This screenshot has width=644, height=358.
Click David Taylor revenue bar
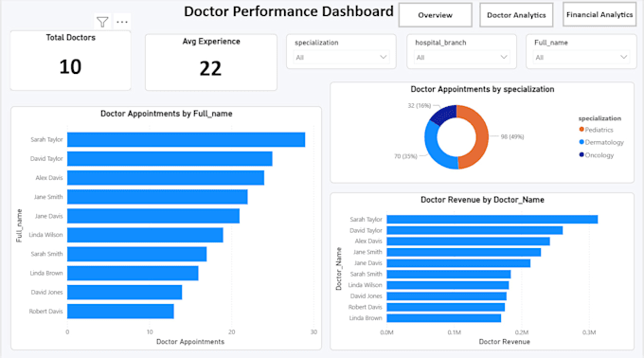[474, 230]
